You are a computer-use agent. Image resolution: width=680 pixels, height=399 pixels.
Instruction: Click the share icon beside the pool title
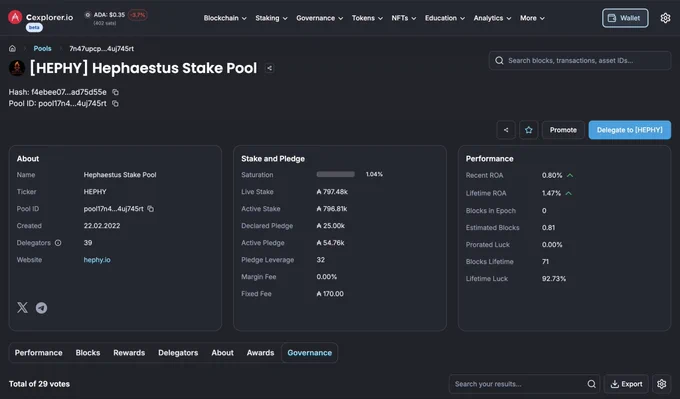(269, 68)
